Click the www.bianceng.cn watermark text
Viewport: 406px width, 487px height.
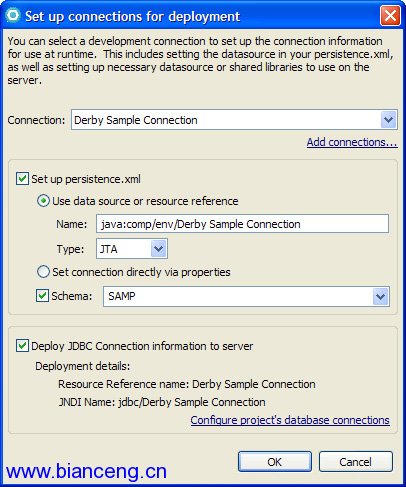[86, 471]
